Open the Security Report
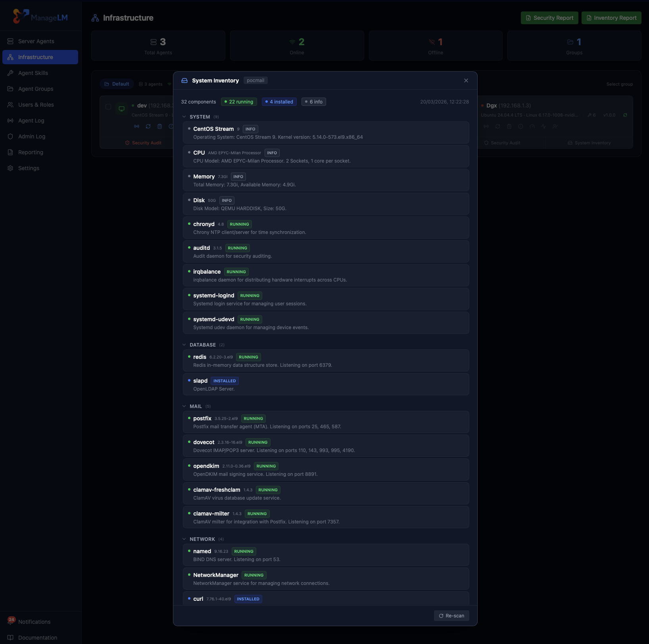The height and width of the screenshot is (644, 649). 549,17
